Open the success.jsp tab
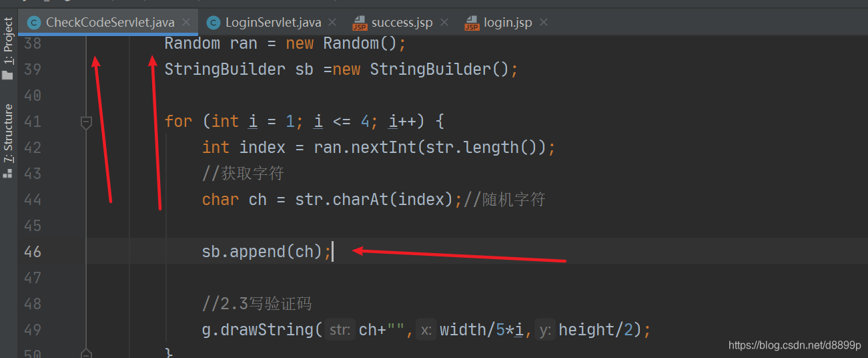The height and width of the screenshot is (358, 868). [402, 23]
